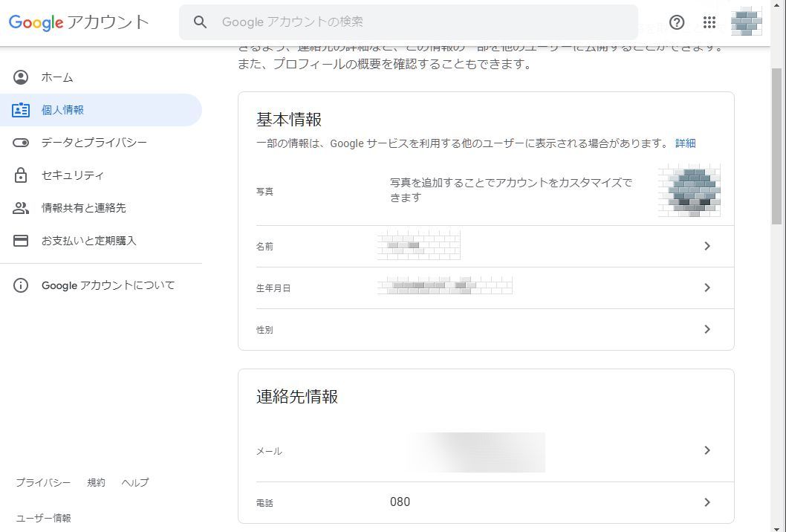The height and width of the screenshot is (532, 786).
Task: Open データとプライバシー in sidebar
Action: 94,143
